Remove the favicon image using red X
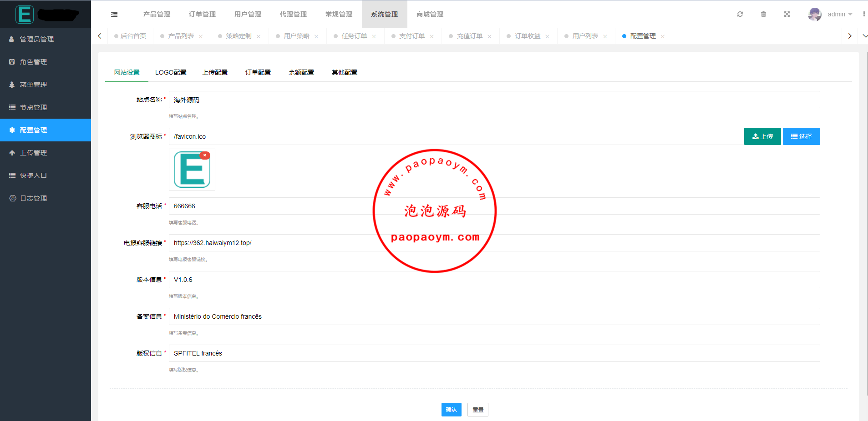Image resolution: width=868 pixels, height=421 pixels. 205,155
